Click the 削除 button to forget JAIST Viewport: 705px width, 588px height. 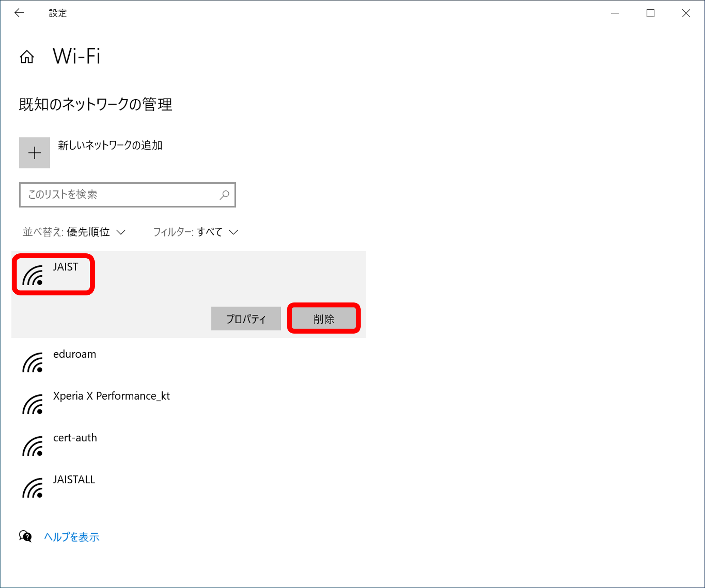point(324,319)
